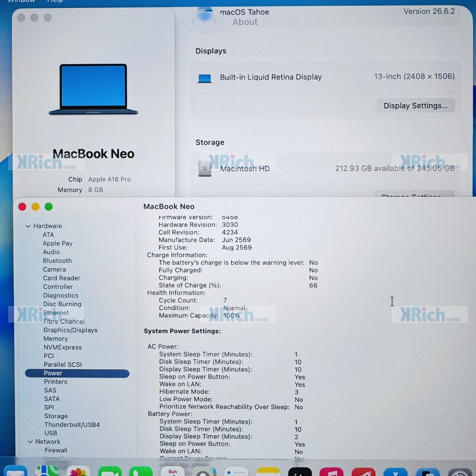Open Display Settings in About window
This screenshot has height=476, width=476.
point(415,106)
